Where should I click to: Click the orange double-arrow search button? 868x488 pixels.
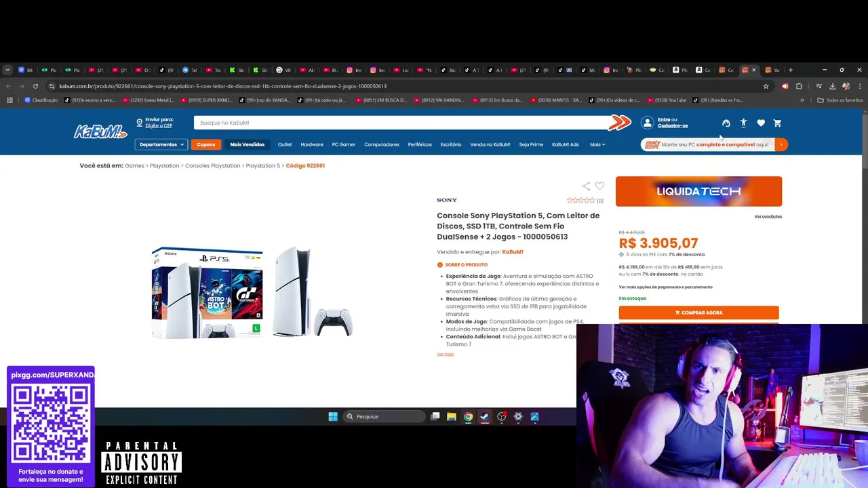pos(619,123)
